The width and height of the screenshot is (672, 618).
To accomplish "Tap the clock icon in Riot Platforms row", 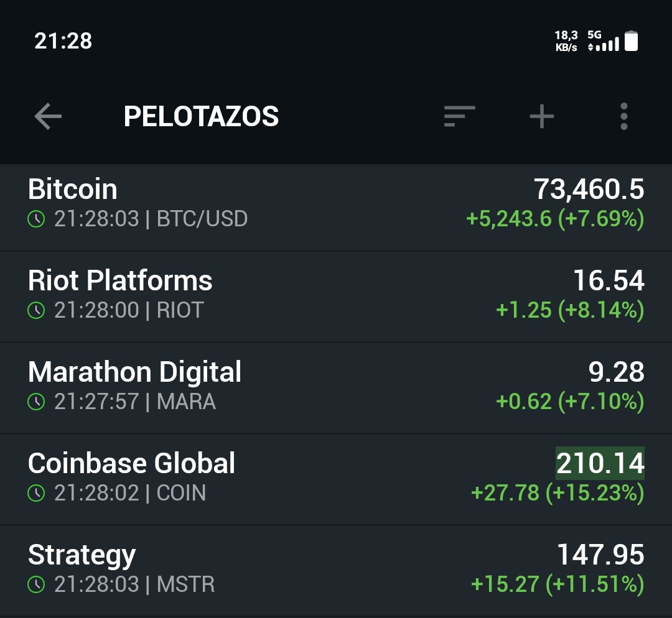I will (37, 310).
